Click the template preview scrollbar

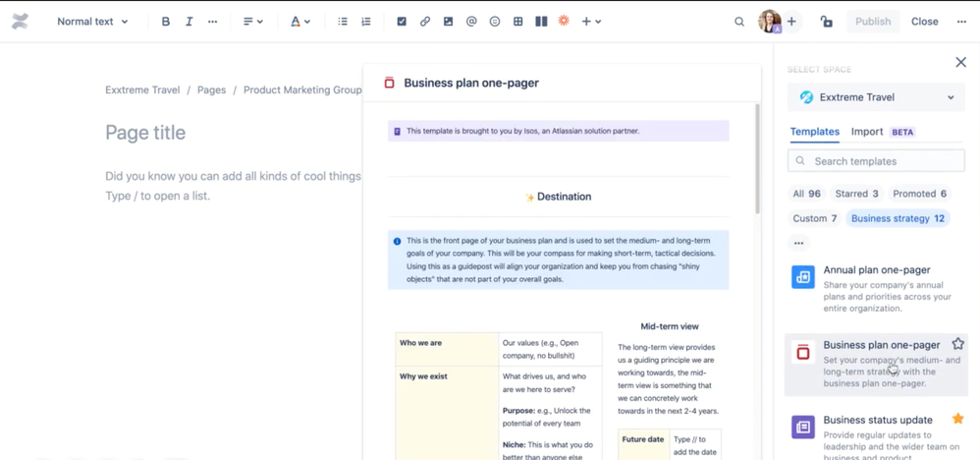click(757, 159)
